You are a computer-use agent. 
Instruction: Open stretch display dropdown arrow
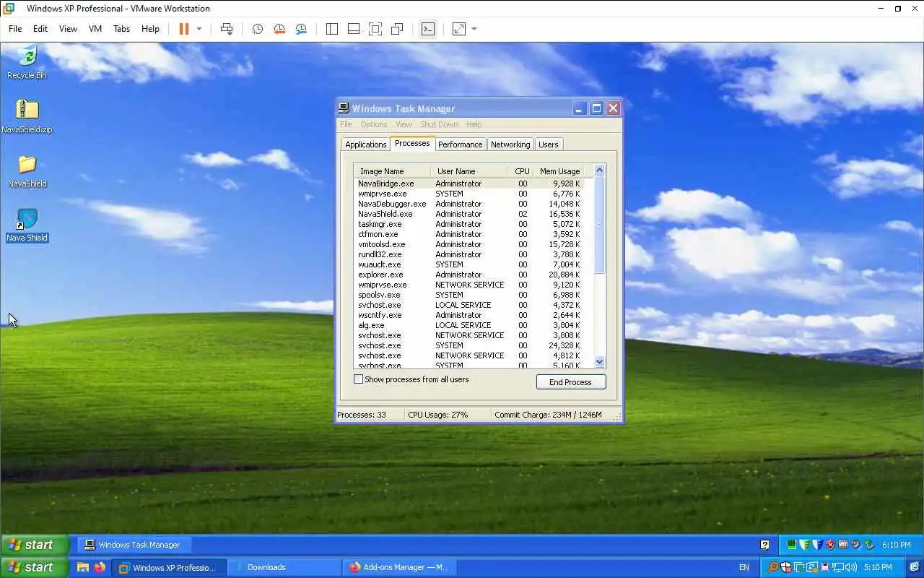(x=474, y=29)
